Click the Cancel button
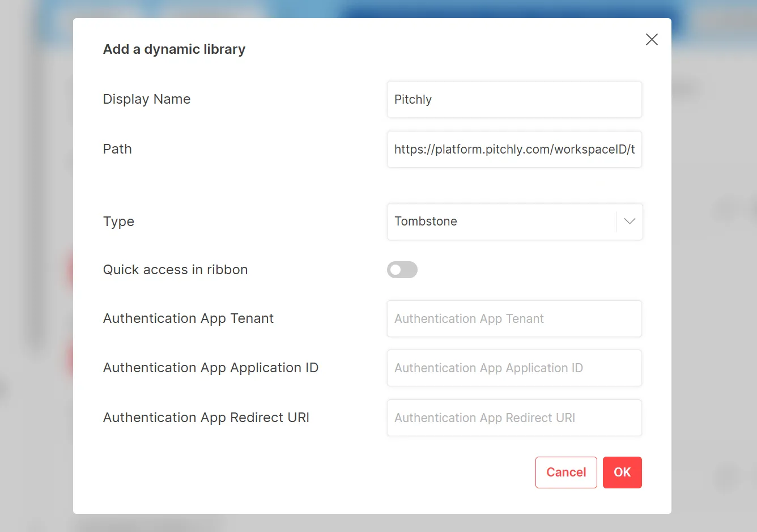Screen dimensions: 757x532 (x=566, y=473)
